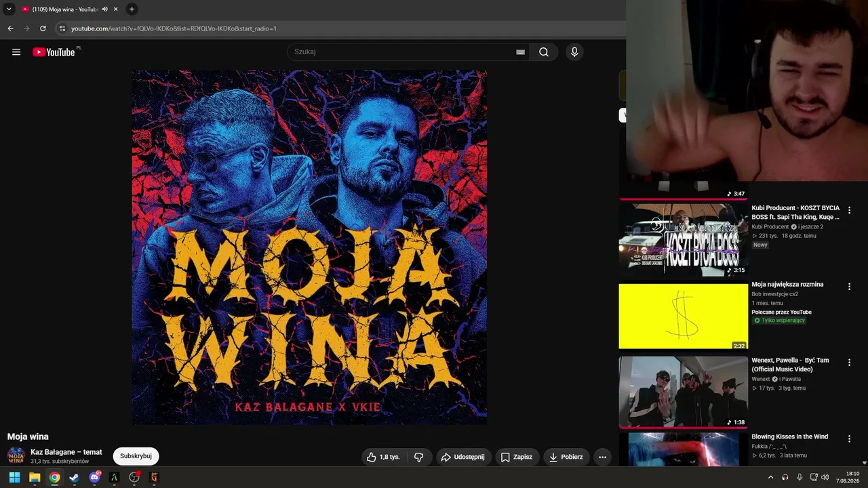
Task: Go forward with the browser arrow
Action: coord(26,28)
